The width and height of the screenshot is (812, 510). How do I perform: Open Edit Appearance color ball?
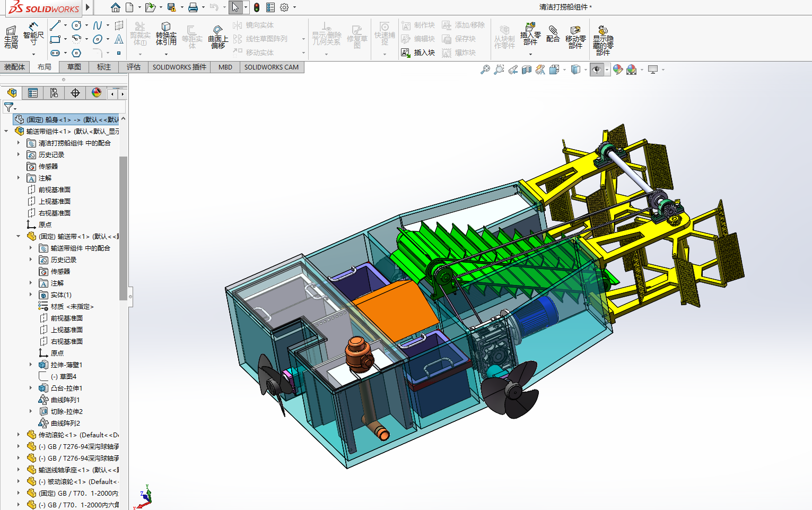[x=617, y=70]
